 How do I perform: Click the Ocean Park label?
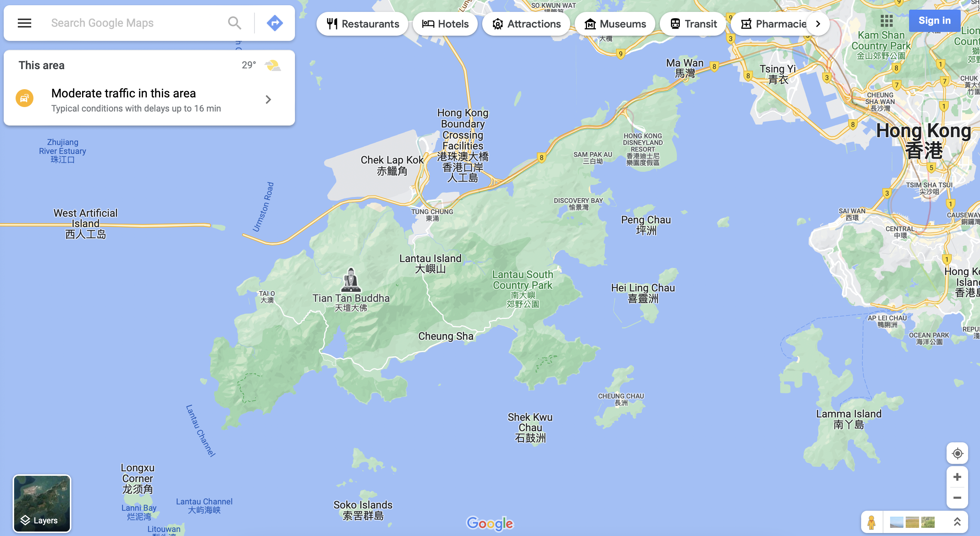(x=929, y=338)
